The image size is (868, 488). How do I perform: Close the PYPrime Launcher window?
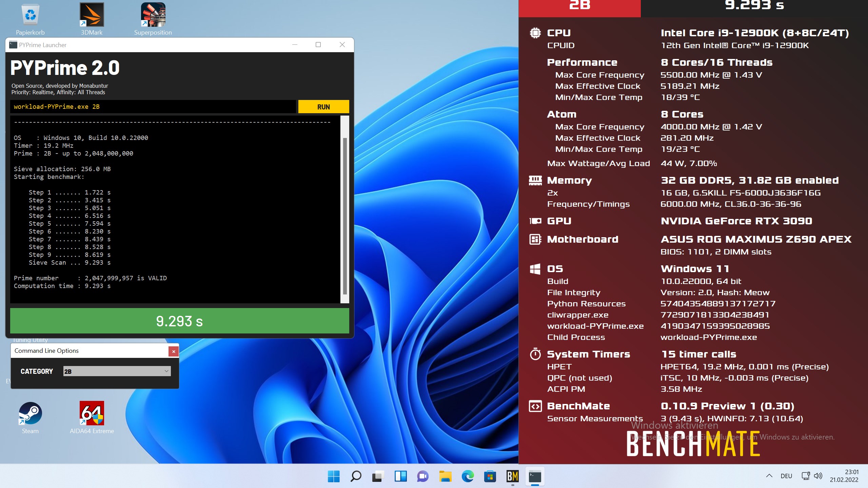click(342, 45)
